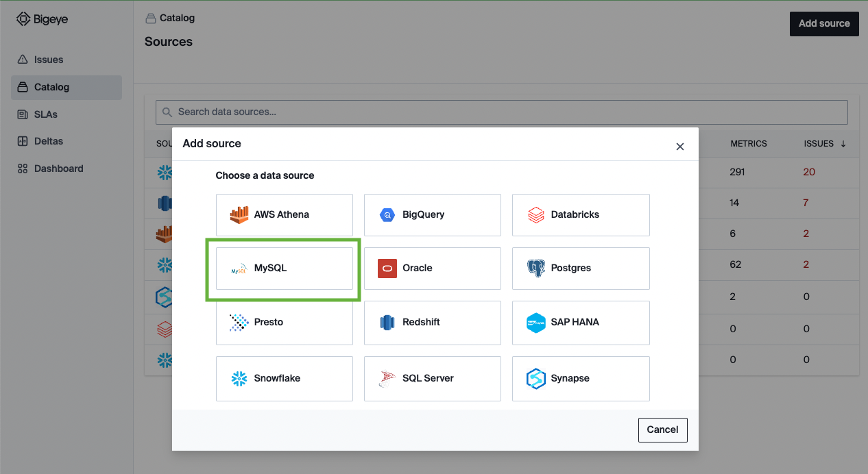This screenshot has height=474, width=868.
Task: Click the Catalog breadcrumb at the top
Action: click(x=170, y=18)
